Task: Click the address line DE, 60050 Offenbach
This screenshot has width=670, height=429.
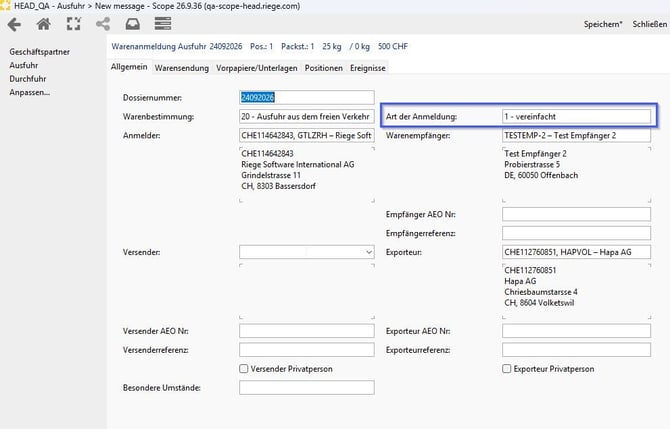Action: pos(541,175)
